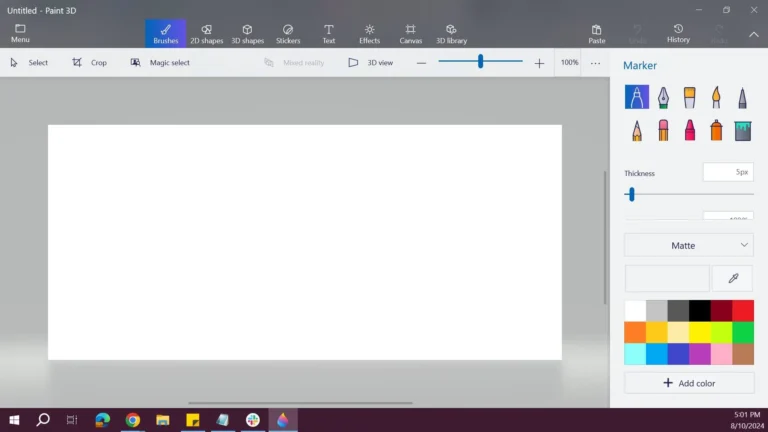Image resolution: width=768 pixels, height=432 pixels.
Task: Click the current color preview box
Action: tap(667, 278)
